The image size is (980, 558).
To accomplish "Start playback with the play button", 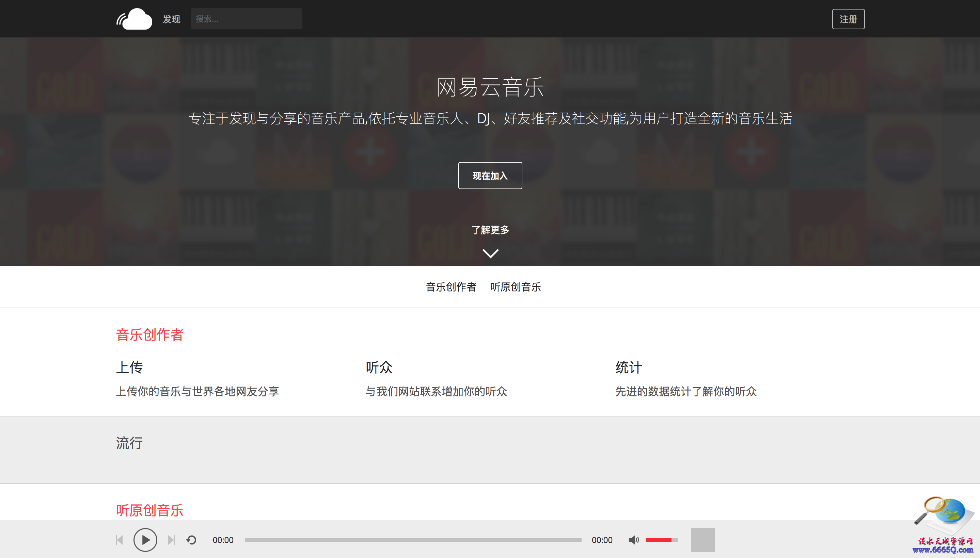I will (145, 540).
